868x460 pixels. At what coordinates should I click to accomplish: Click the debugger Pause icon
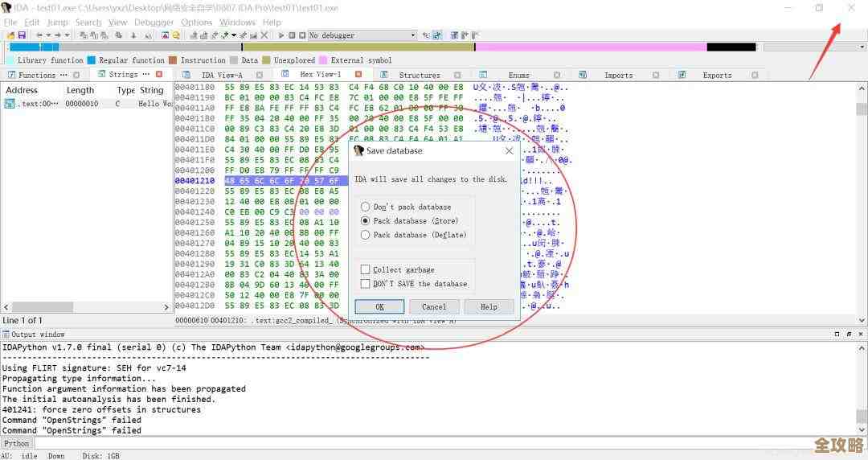pyautogui.click(x=291, y=35)
